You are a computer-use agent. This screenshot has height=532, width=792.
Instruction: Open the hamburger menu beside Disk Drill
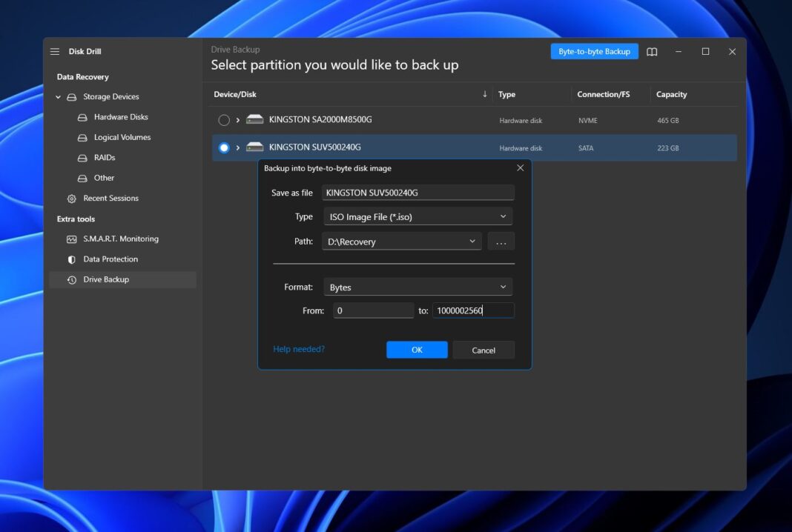click(x=55, y=52)
